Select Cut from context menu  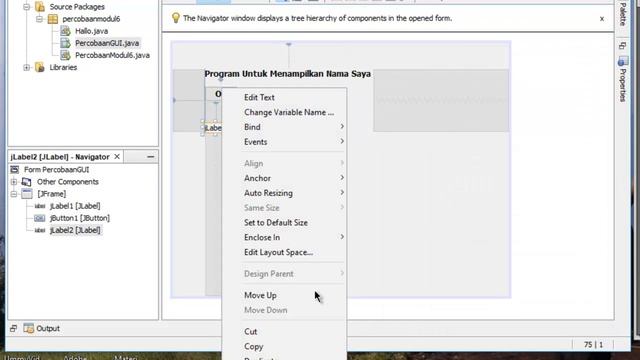pyautogui.click(x=251, y=332)
